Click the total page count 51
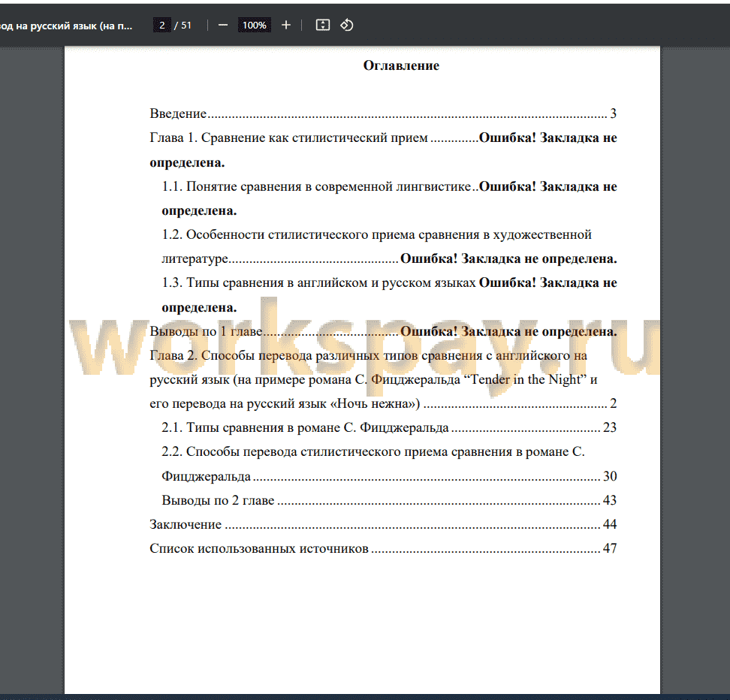Screen dimensions: 730x700 click(186, 25)
